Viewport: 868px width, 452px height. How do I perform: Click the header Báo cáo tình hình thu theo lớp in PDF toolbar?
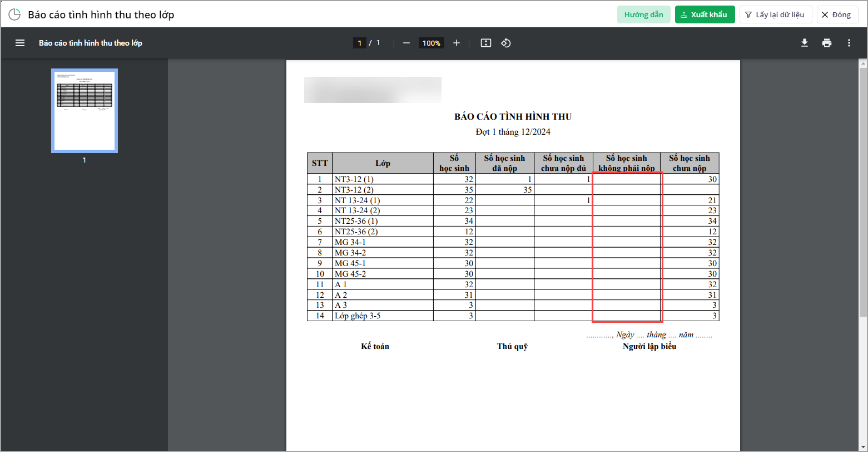(91, 43)
